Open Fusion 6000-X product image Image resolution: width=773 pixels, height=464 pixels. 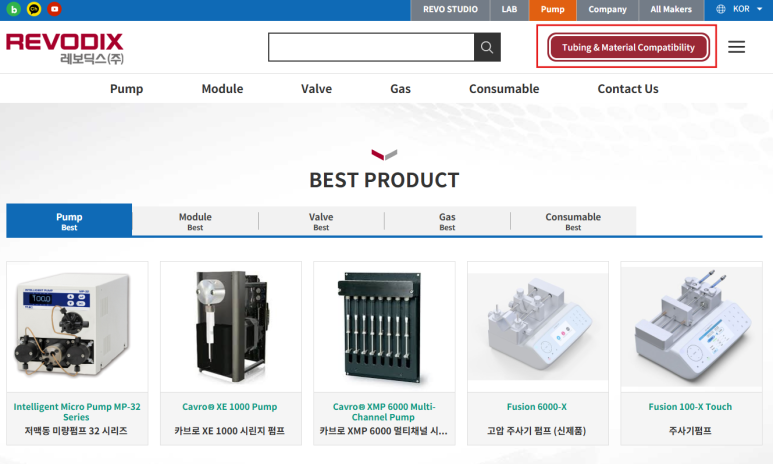point(537,327)
